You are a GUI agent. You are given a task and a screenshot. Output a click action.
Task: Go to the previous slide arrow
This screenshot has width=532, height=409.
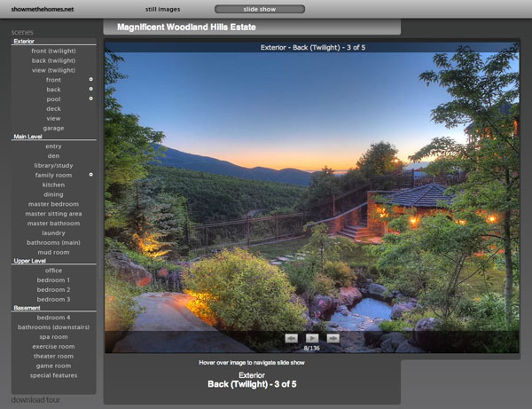point(291,338)
